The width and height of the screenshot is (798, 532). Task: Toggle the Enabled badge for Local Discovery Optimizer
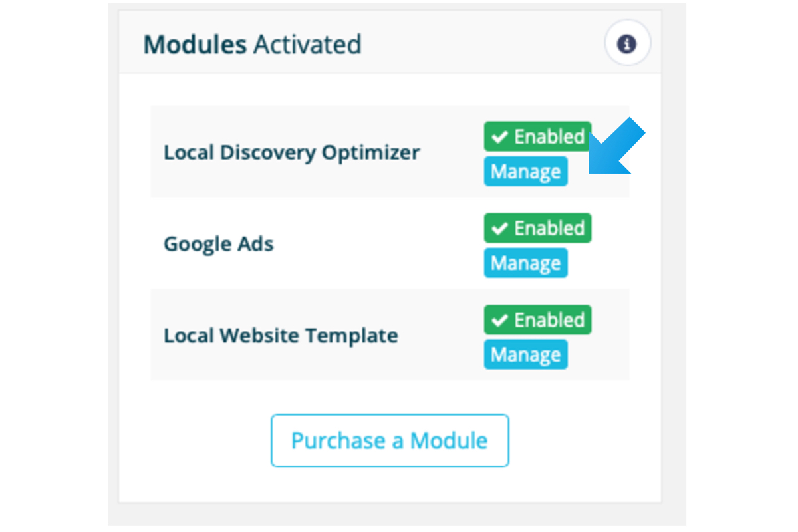tap(537, 137)
